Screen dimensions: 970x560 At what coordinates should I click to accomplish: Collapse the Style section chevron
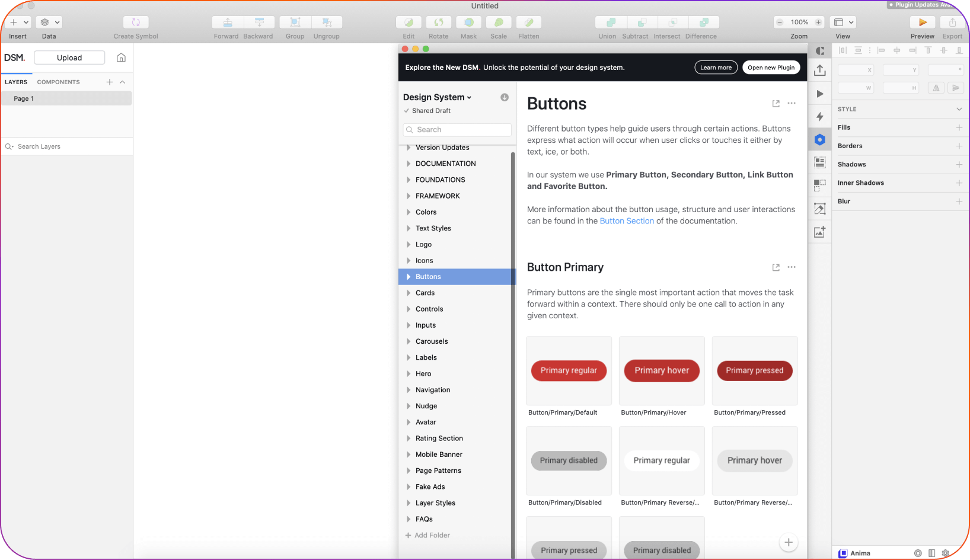click(959, 109)
